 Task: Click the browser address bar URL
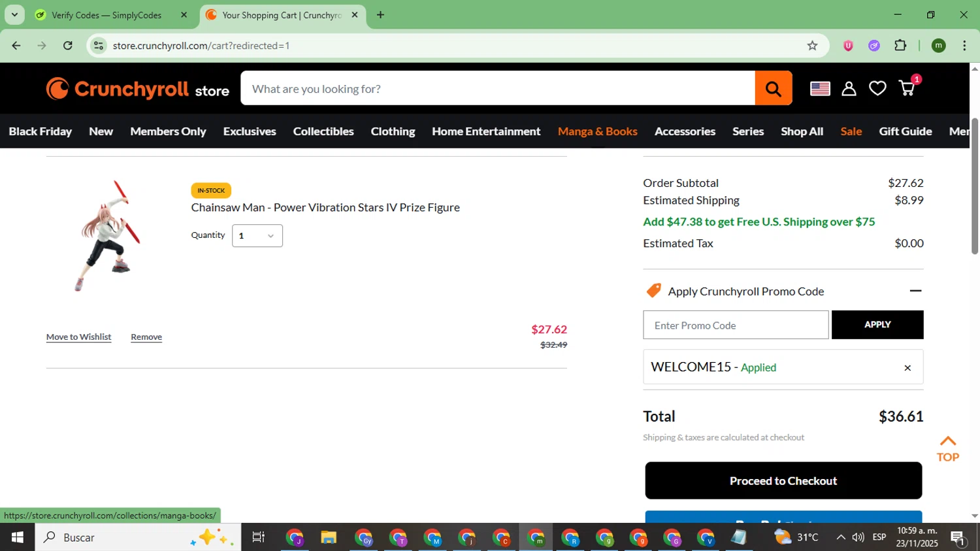201,45
